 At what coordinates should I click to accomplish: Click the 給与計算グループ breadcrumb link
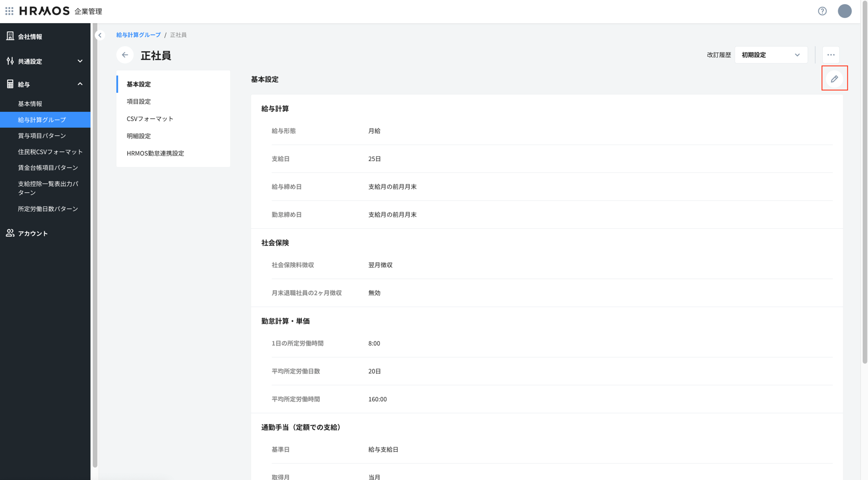point(138,35)
